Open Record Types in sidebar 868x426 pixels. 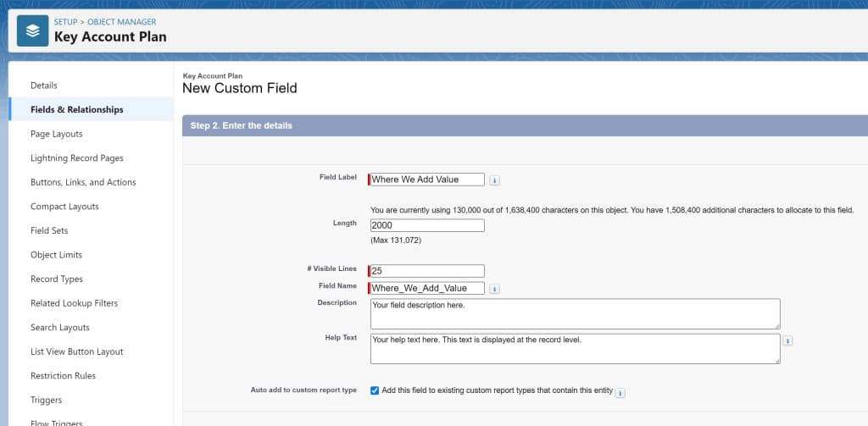57,279
